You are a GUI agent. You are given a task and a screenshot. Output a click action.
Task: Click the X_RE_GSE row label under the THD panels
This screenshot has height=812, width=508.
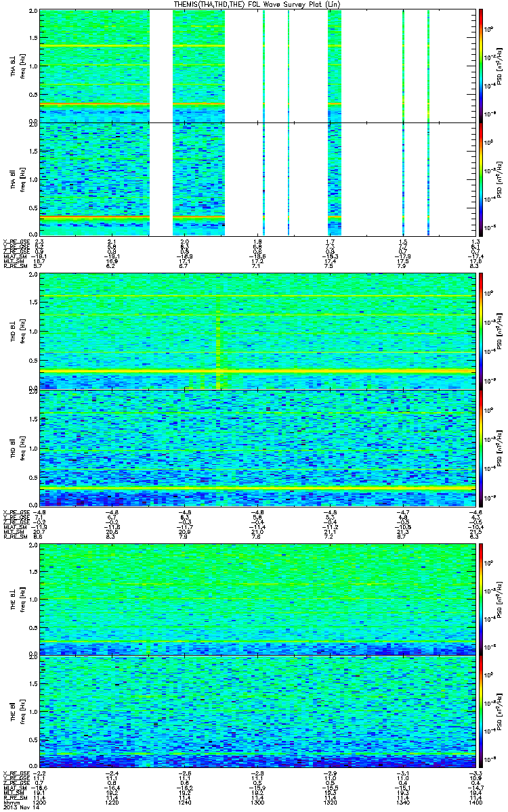tap(15, 512)
